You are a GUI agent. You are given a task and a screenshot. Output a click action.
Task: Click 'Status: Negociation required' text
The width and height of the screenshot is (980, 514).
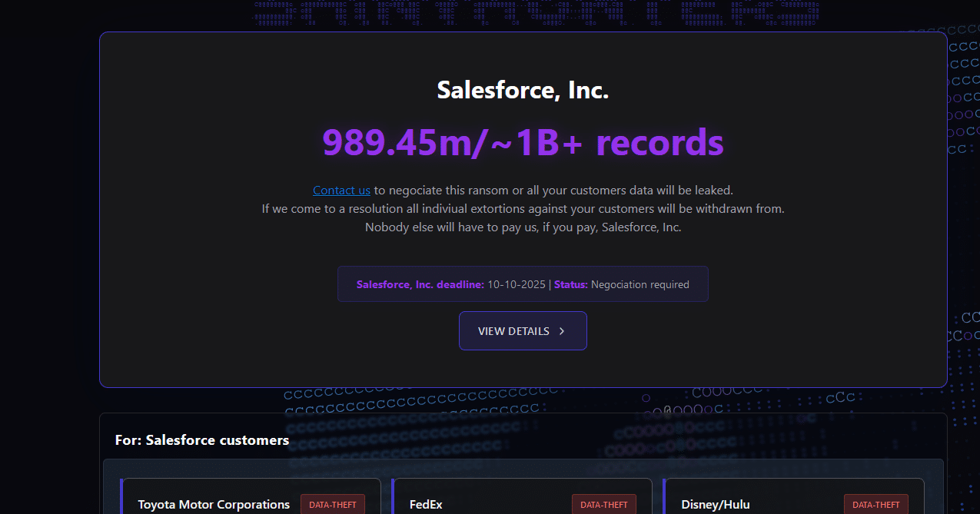(622, 284)
